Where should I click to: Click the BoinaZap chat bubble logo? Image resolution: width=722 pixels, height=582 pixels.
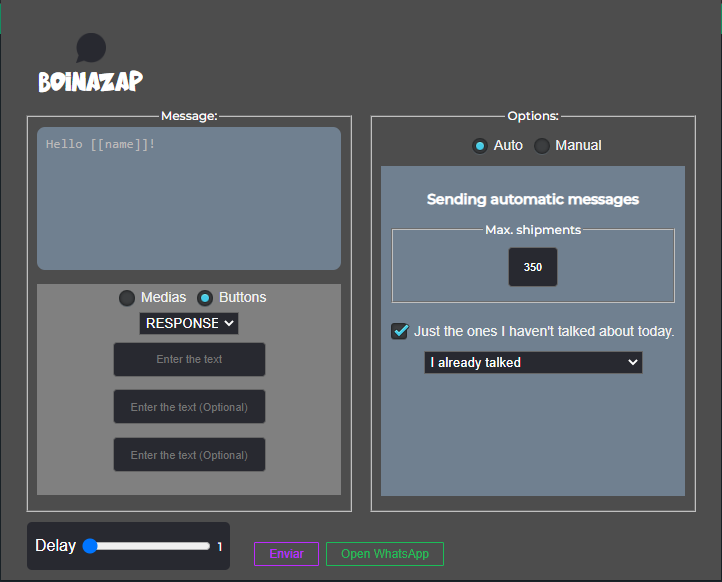click(x=91, y=47)
